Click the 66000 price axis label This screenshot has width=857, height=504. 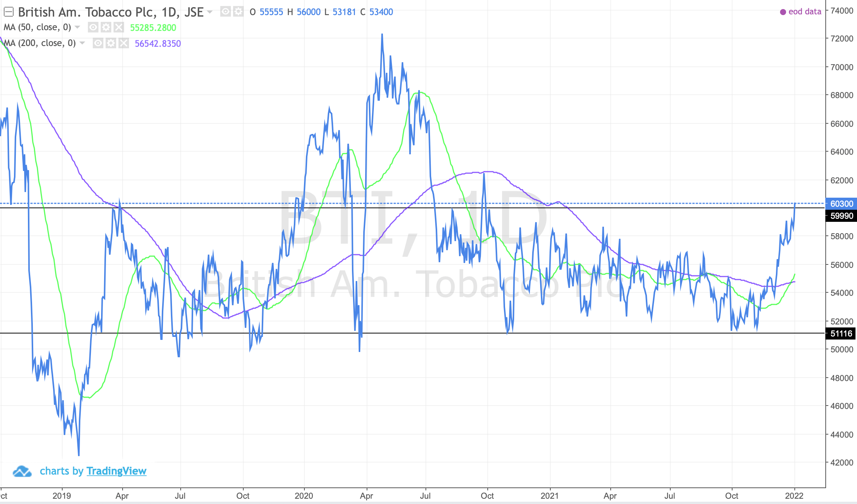[842, 124]
